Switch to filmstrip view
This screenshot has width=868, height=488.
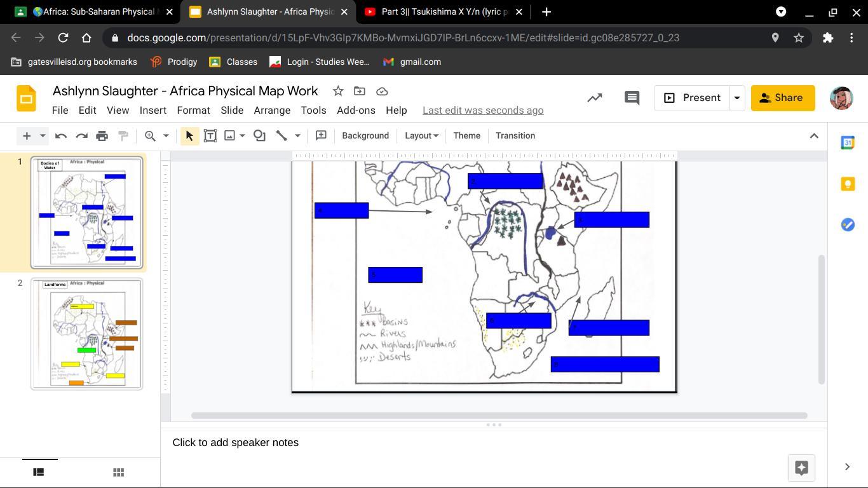tap(39, 472)
